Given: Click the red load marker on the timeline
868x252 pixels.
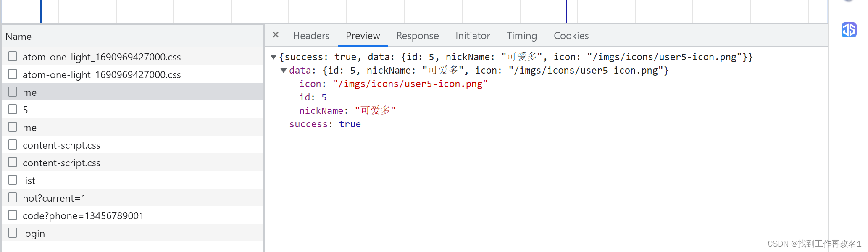Looking at the screenshot, I should point(573,11).
